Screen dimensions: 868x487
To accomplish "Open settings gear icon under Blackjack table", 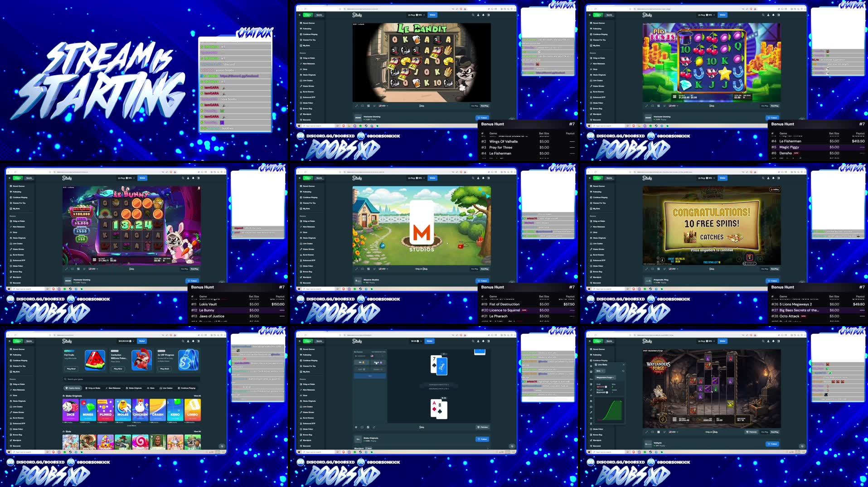I will [356, 427].
